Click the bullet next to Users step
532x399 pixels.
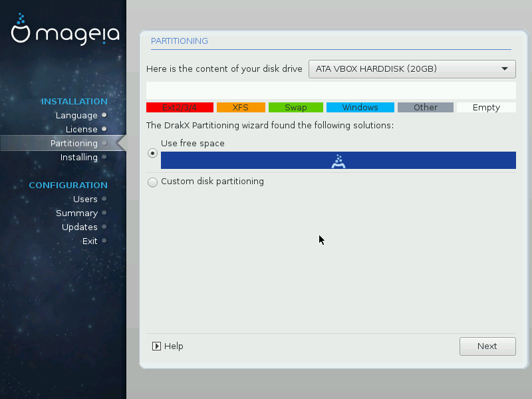pyautogui.click(x=104, y=199)
